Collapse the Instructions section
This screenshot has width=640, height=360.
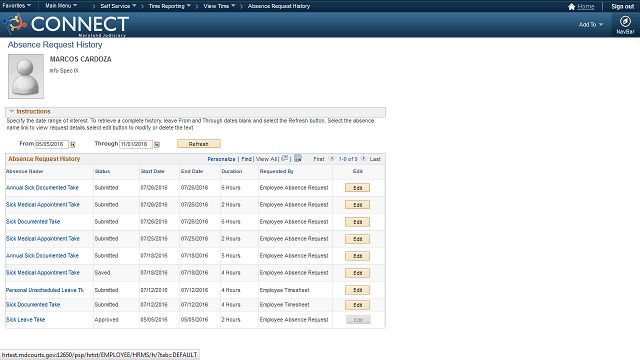(x=11, y=111)
